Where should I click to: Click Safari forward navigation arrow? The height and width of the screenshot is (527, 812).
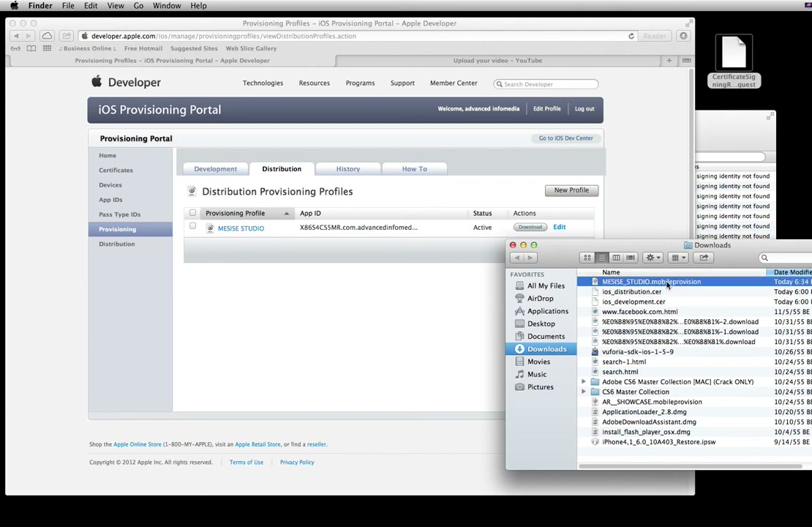pos(29,36)
